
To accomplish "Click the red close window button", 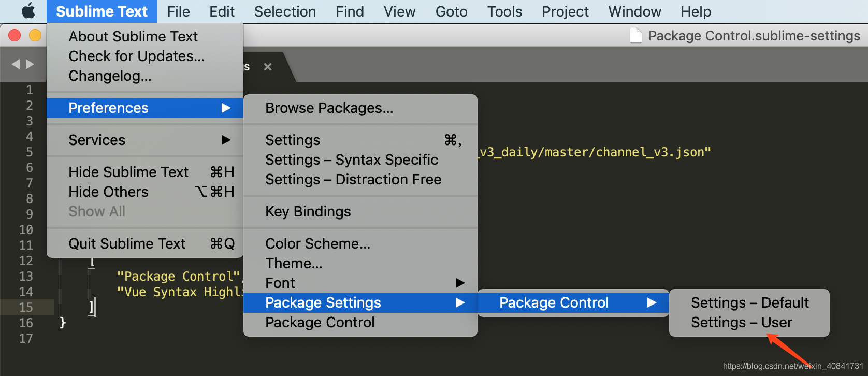I will click(15, 35).
